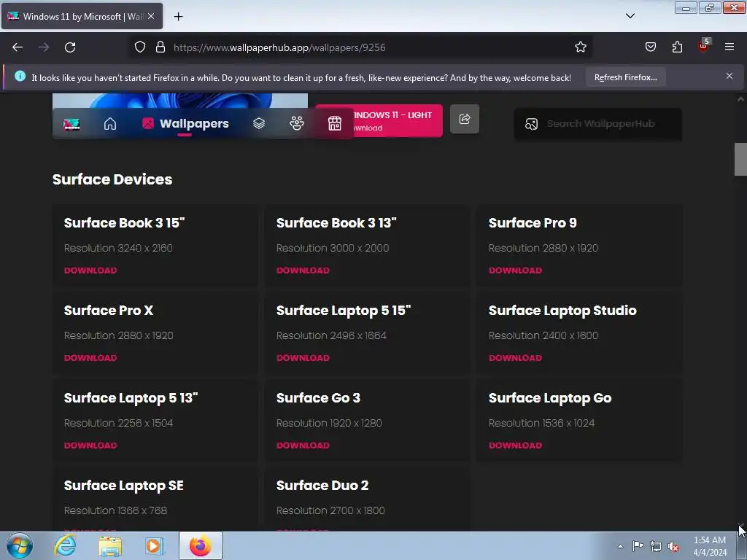Open the community people icon
The width and height of the screenshot is (747, 560).
point(297,124)
